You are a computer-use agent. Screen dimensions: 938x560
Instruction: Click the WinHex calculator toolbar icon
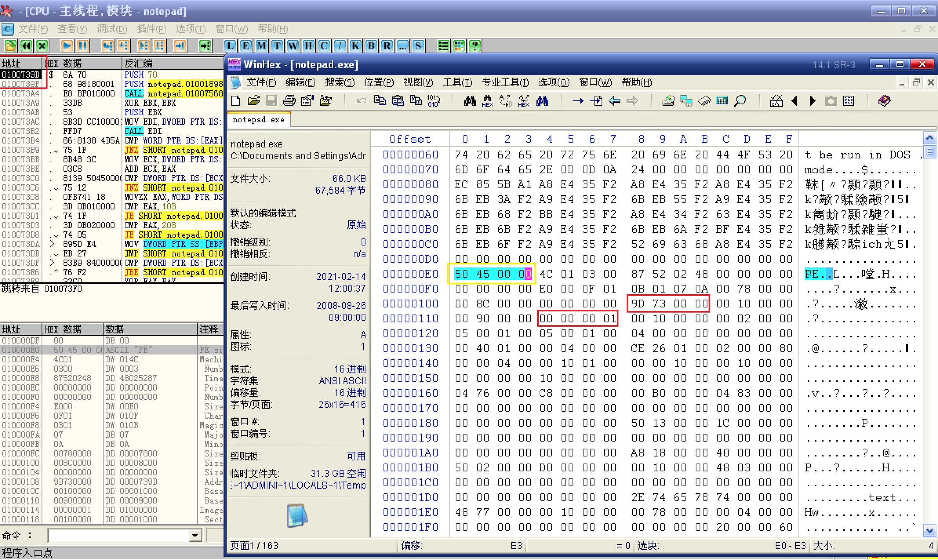click(722, 101)
